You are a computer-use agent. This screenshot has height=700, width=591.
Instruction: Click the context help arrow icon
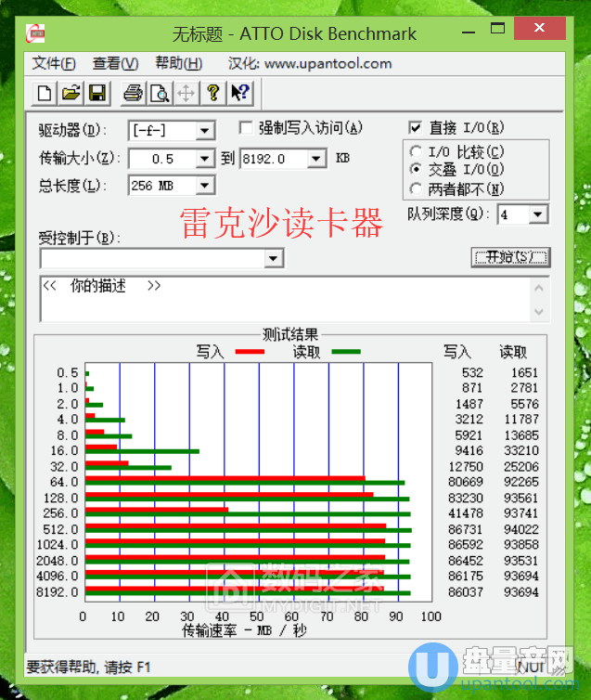coord(240,93)
